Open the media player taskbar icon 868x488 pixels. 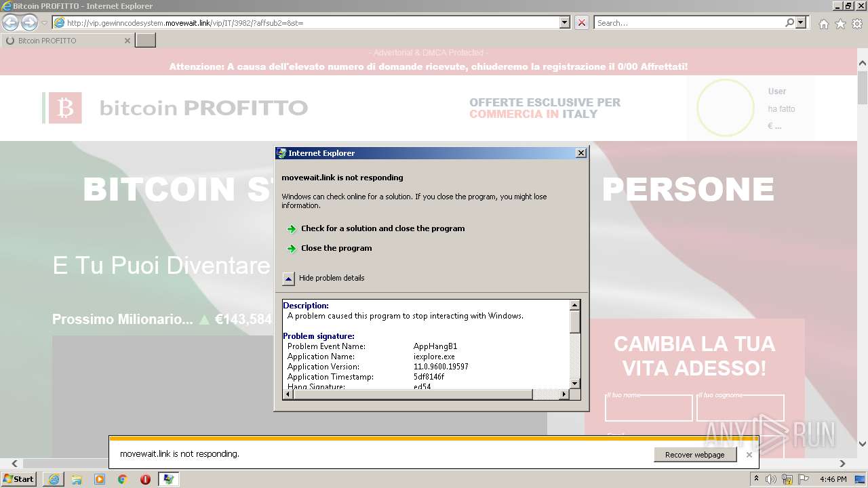100,479
